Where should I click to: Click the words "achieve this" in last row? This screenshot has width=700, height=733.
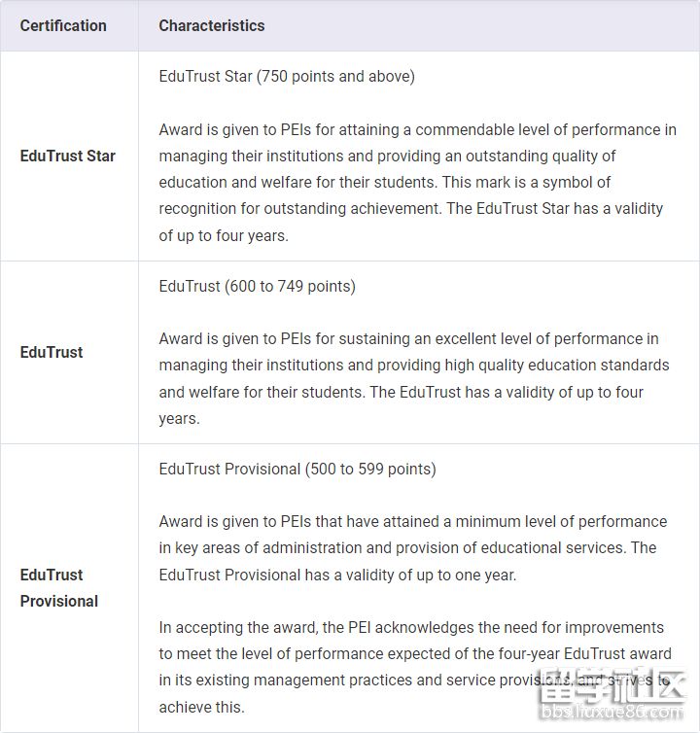click(x=201, y=707)
